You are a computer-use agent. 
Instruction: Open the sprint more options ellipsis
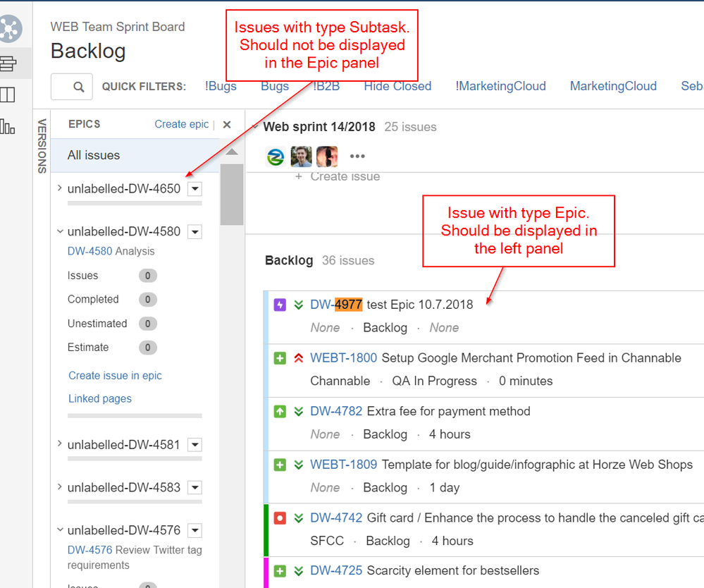point(357,157)
